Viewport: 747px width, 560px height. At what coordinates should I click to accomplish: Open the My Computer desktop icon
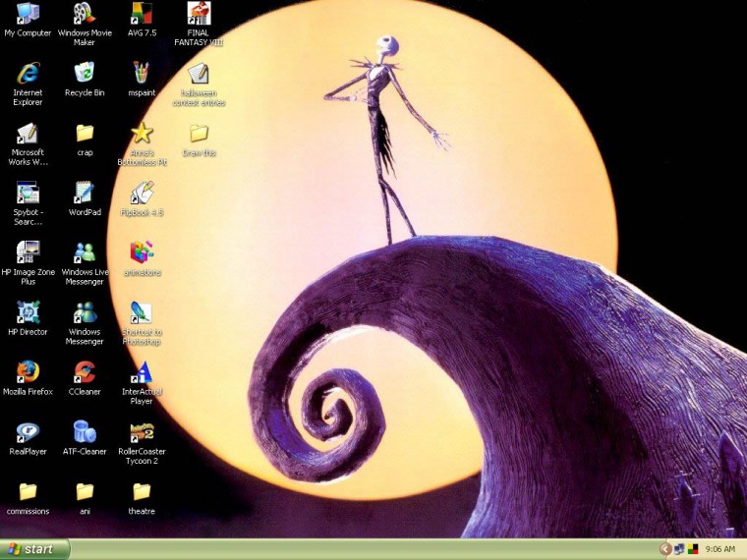pyautogui.click(x=28, y=15)
